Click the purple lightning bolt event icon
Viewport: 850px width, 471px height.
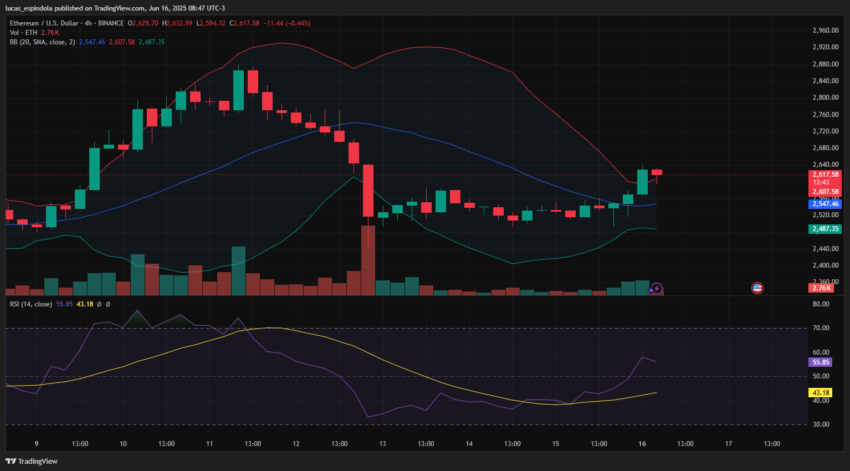click(x=656, y=288)
